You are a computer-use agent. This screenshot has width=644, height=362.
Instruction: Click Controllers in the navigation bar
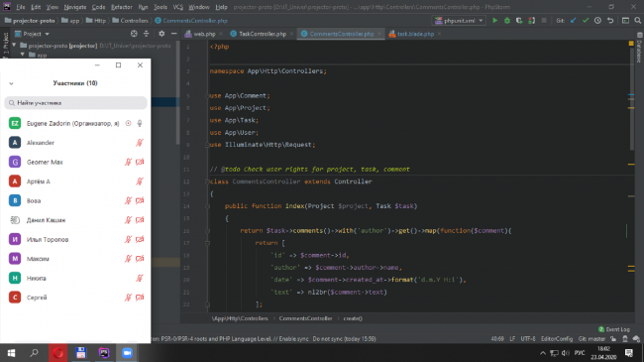point(130,21)
